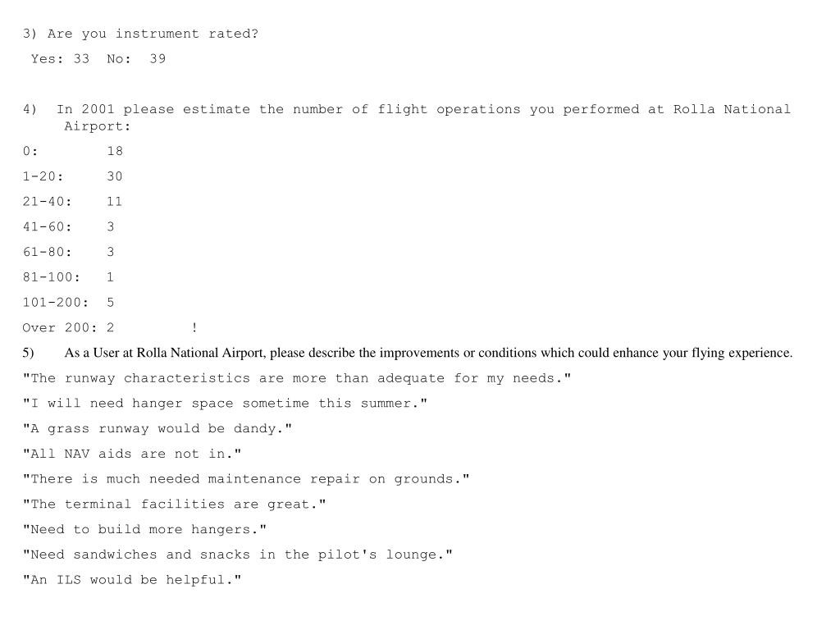Click the '1-20:' row label
840x630 pixels.
click(43, 176)
